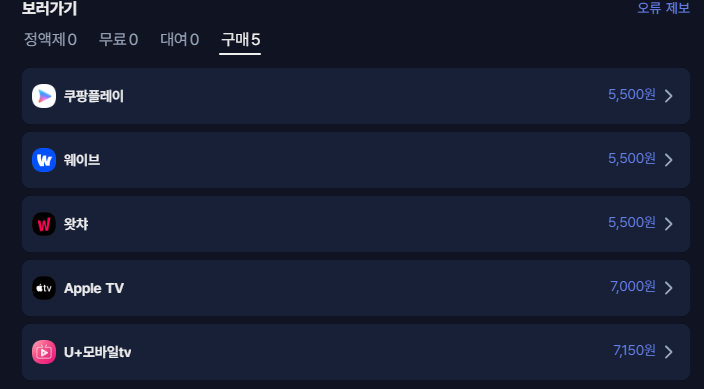Open the chevron arrow on 쿠팡플레이 row
Screen dimensions: 704x389
pos(669,96)
